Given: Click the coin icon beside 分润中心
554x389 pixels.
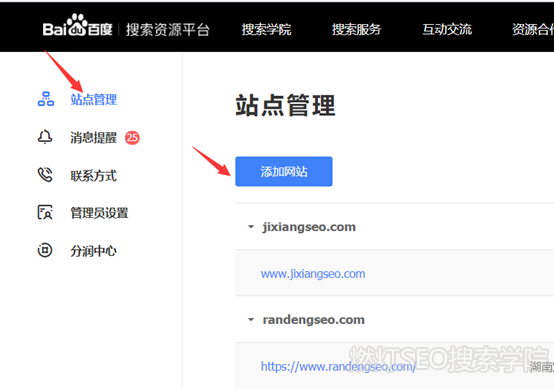Looking at the screenshot, I should coord(45,250).
